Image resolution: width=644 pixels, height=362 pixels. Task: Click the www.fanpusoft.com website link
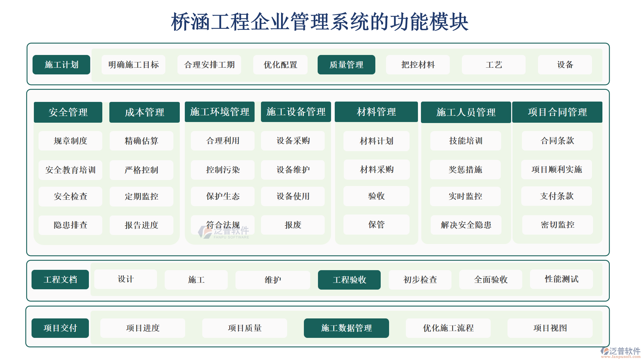tap(621, 357)
